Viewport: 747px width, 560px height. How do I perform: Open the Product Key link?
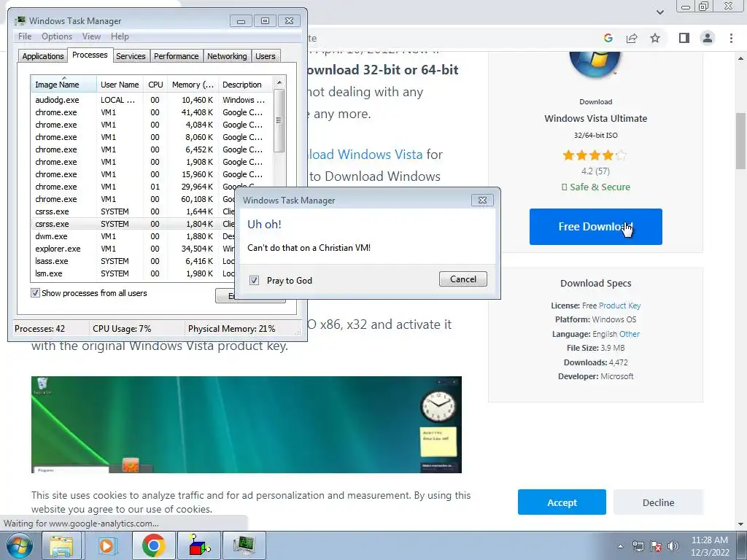[619, 306]
